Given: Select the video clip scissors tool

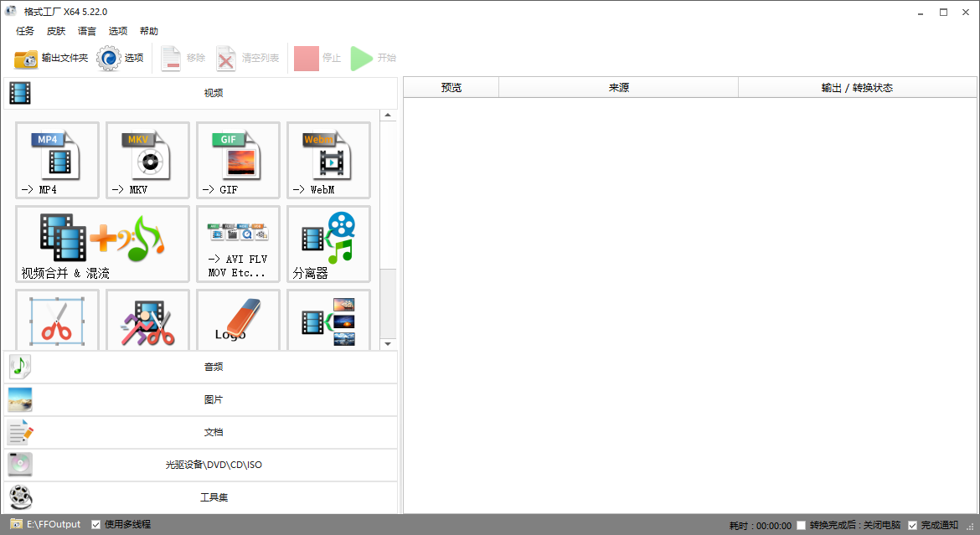Looking at the screenshot, I should (x=56, y=322).
